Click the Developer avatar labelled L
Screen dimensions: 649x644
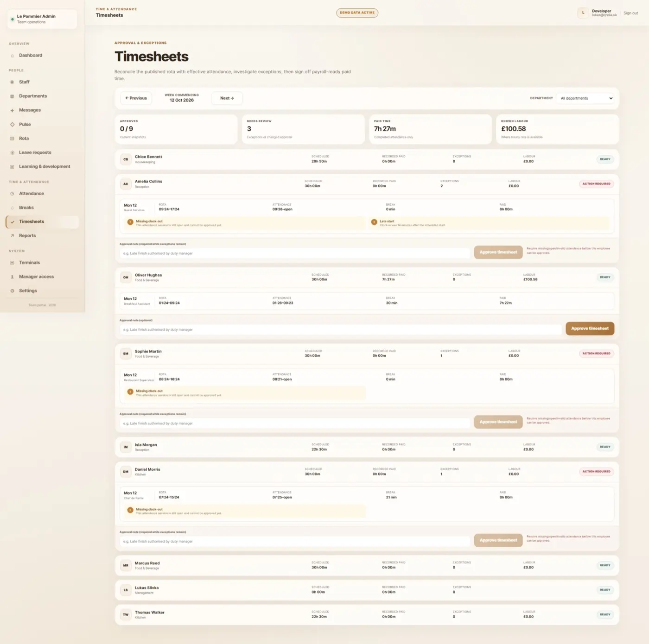pyautogui.click(x=583, y=13)
